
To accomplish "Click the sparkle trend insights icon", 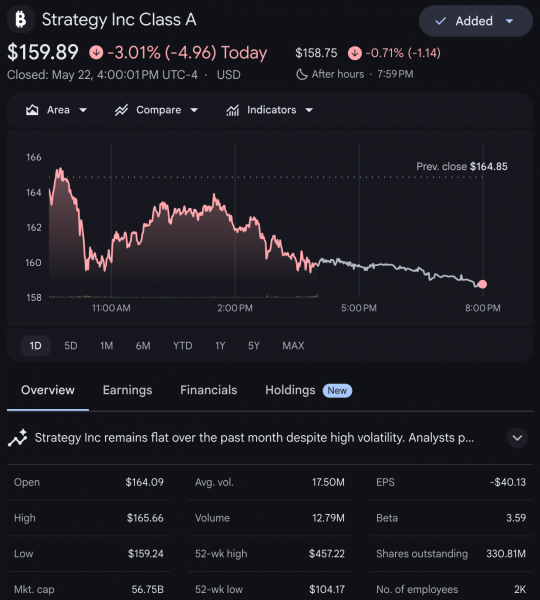I will [x=18, y=438].
